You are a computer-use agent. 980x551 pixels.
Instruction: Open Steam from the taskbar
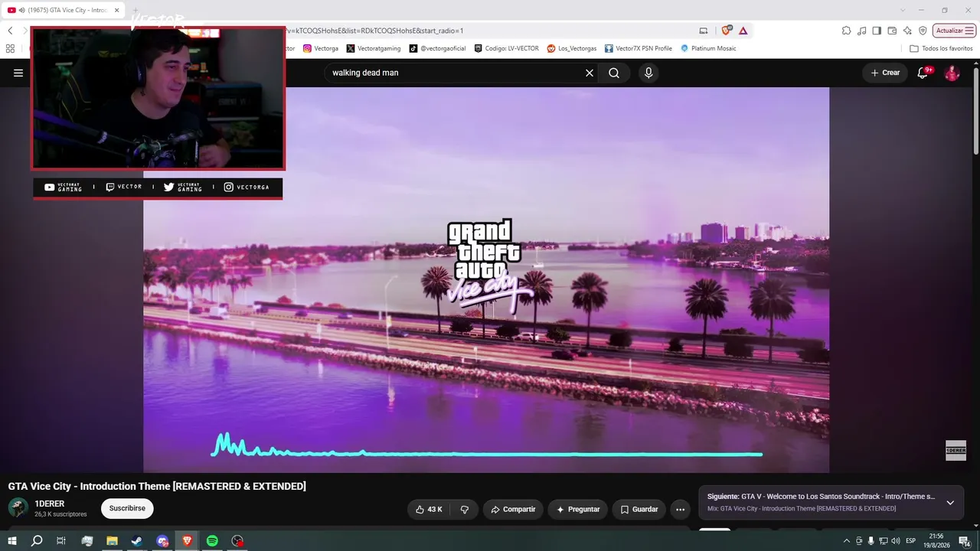[x=136, y=540]
